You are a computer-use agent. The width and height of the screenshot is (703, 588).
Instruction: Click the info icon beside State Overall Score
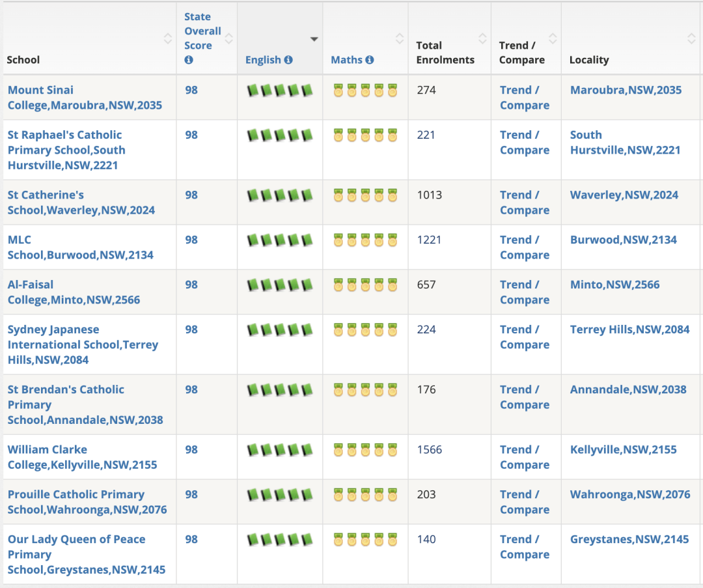point(189,60)
